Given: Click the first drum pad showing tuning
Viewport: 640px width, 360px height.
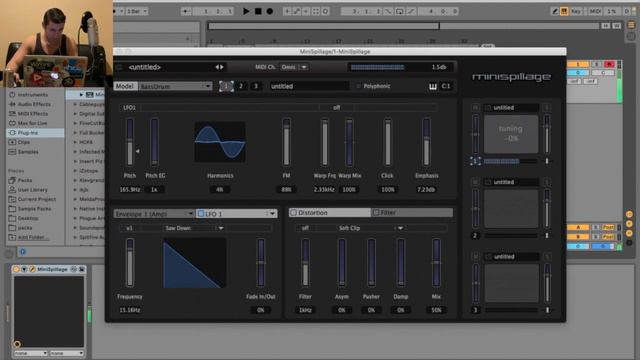Looking at the screenshot, I should click(x=511, y=134).
